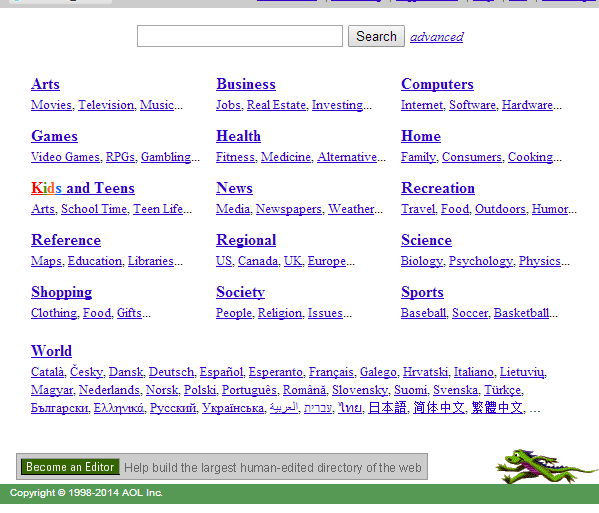Open Family subcategory

coord(418,157)
